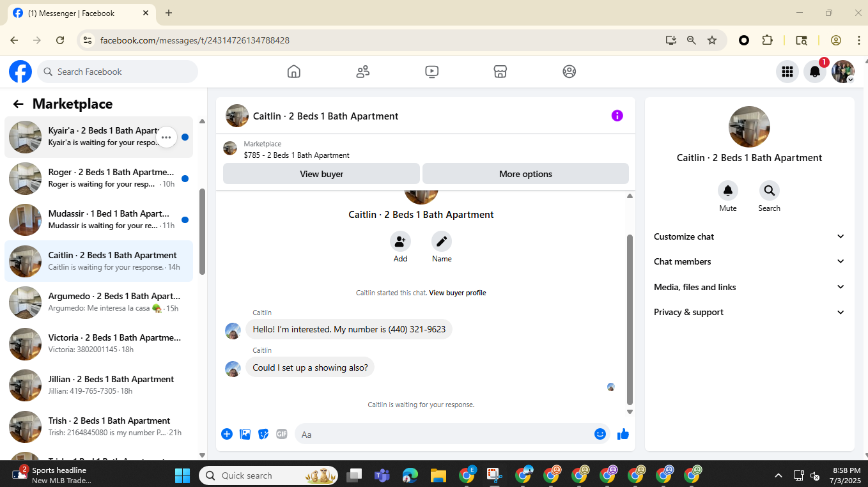Send a thumbs-up like
This screenshot has width=868, height=487.
623,434
